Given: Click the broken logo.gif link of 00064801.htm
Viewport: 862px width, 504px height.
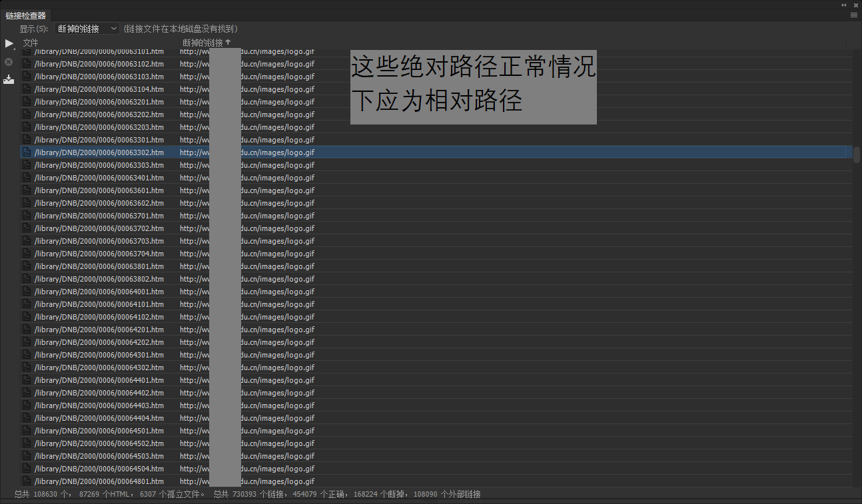Looking at the screenshot, I should [247, 481].
